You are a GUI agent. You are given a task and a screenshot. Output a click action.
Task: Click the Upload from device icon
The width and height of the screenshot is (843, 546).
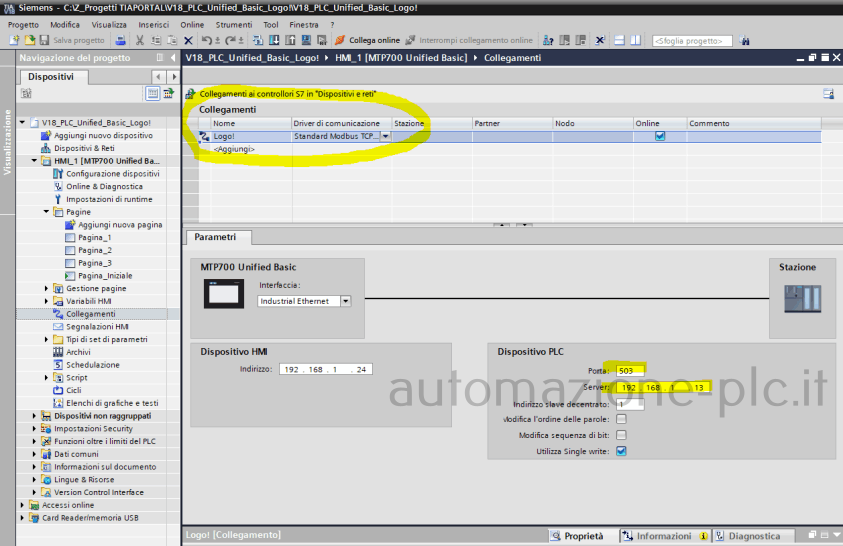coord(290,40)
